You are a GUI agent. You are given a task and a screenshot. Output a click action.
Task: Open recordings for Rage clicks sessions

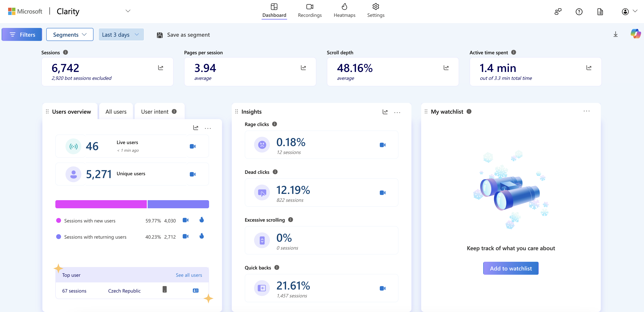[382, 145]
